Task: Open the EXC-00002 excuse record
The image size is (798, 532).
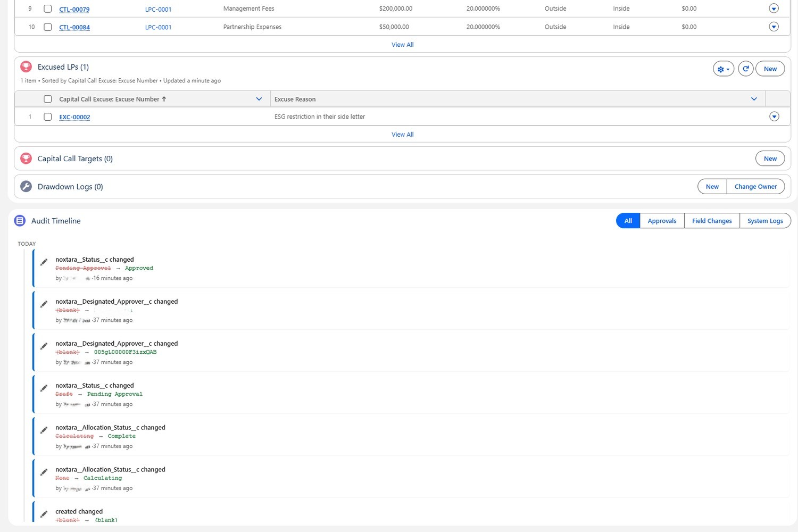Action: (x=74, y=118)
